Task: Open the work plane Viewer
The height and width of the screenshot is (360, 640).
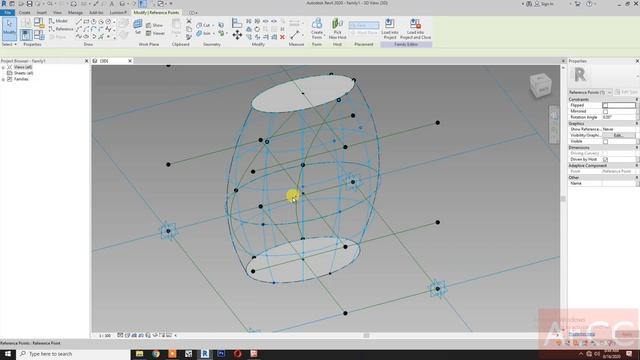Action: [155, 33]
